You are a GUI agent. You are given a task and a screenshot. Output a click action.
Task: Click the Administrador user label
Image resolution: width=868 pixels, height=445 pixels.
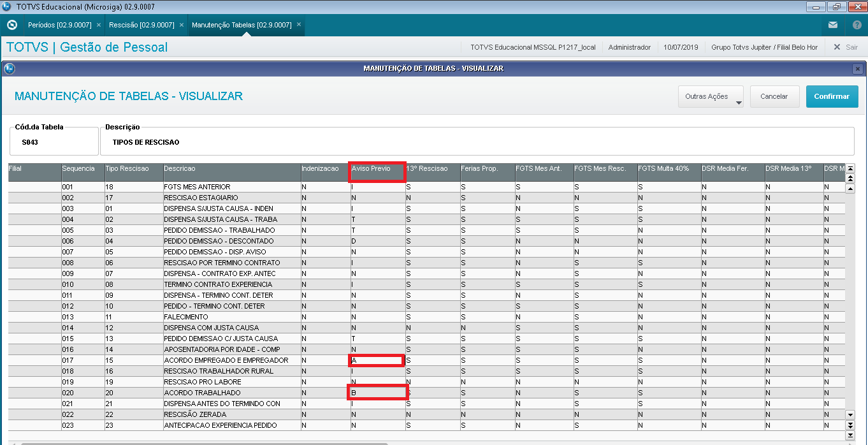[x=630, y=47]
